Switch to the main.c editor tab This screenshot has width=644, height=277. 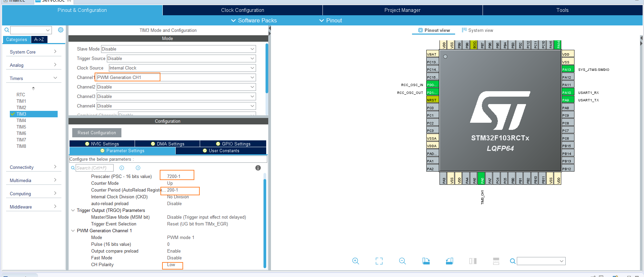[17, 1]
